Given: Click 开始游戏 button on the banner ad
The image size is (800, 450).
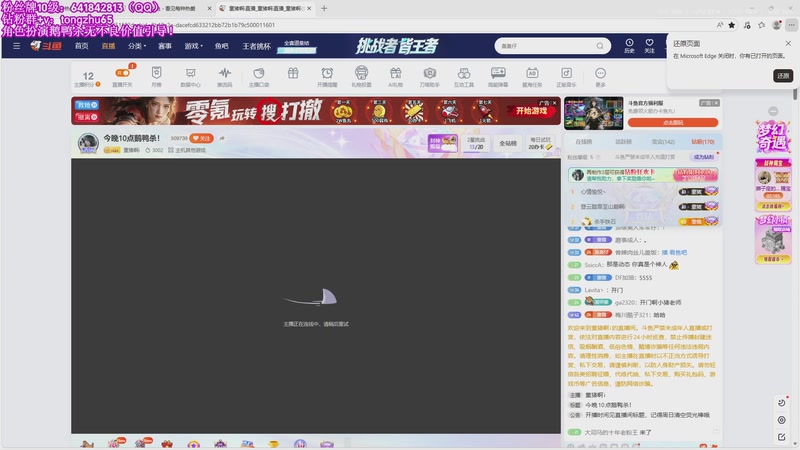Looking at the screenshot, I should coord(531,111).
